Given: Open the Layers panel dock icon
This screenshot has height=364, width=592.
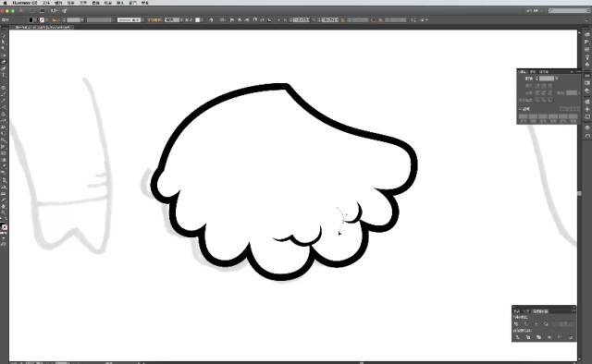Looking at the screenshot, I should tap(587, 127).
